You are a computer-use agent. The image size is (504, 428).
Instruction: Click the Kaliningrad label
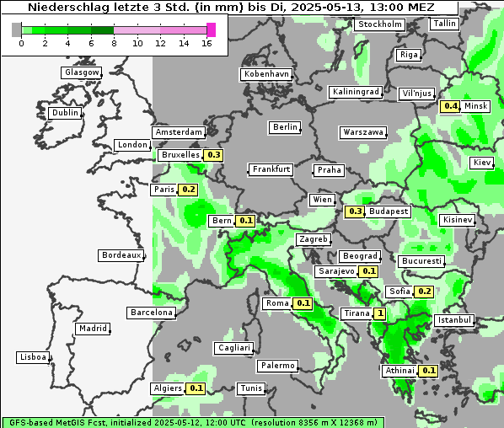point(356,92)
